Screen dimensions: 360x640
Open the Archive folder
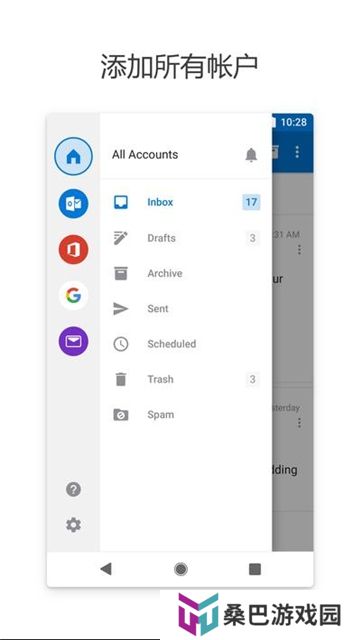point(186,273)
